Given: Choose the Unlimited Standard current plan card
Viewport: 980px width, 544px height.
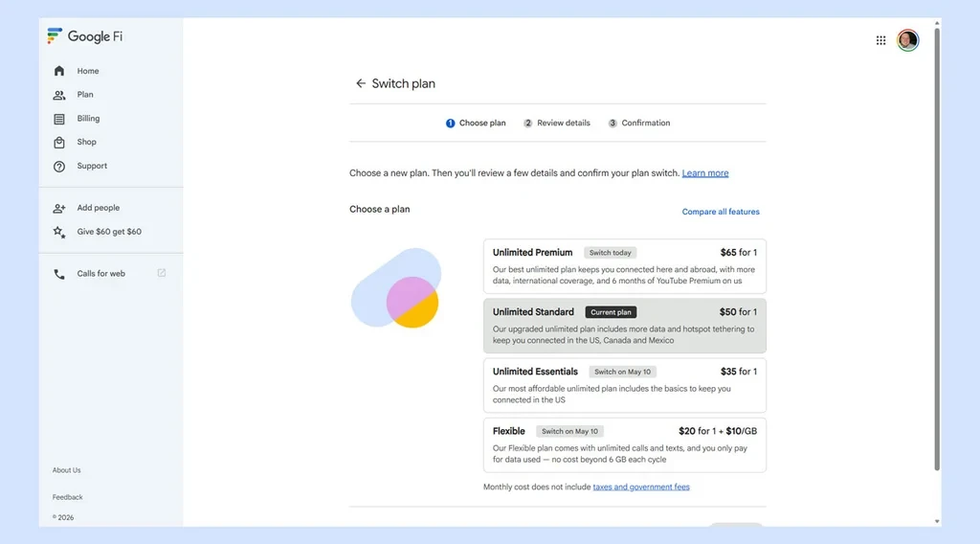Looking at the screenshot, I should point(624,326).
